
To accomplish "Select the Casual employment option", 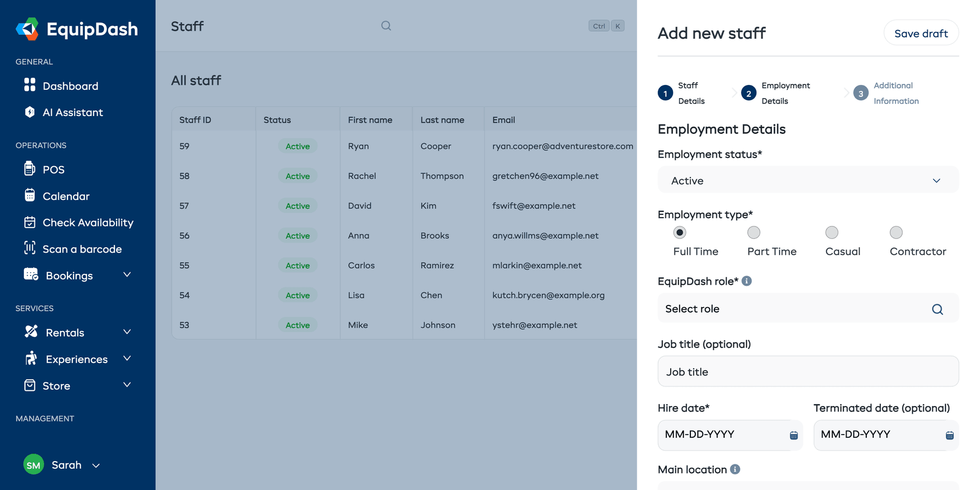I will pyautogui.click(x=831, y=232).
